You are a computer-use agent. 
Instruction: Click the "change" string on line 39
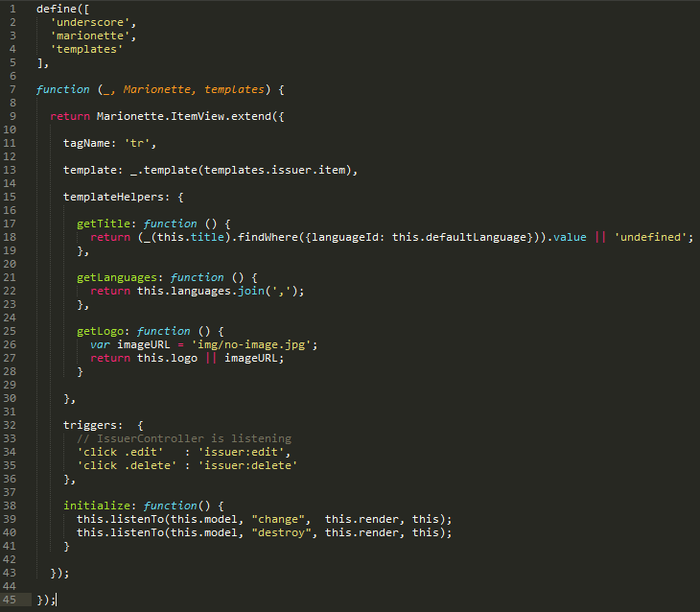pos(278,519)
